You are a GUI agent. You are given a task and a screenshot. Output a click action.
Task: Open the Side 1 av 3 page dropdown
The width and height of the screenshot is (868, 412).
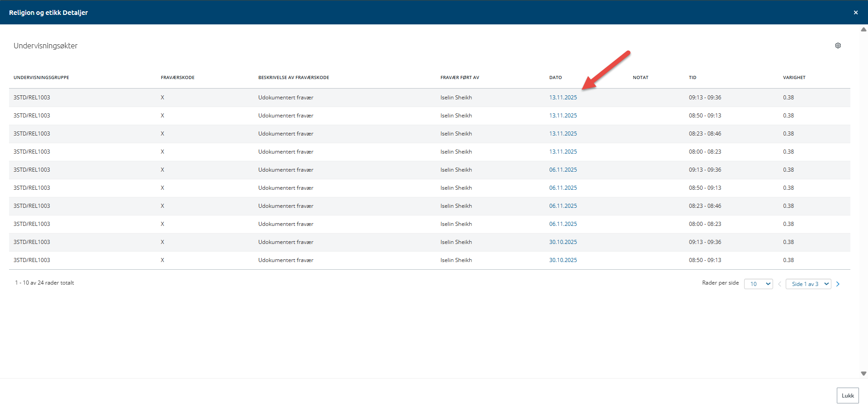pos(808,284)
